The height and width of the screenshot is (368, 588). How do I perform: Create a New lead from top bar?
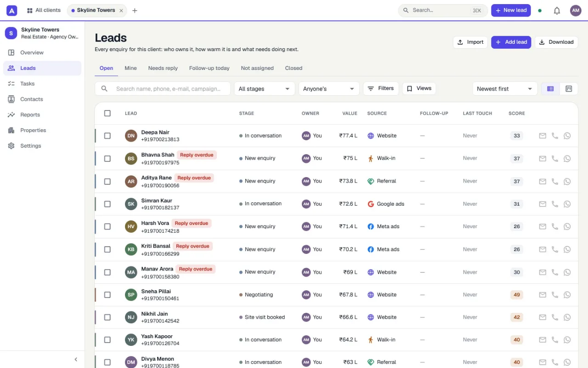point(511,11)
